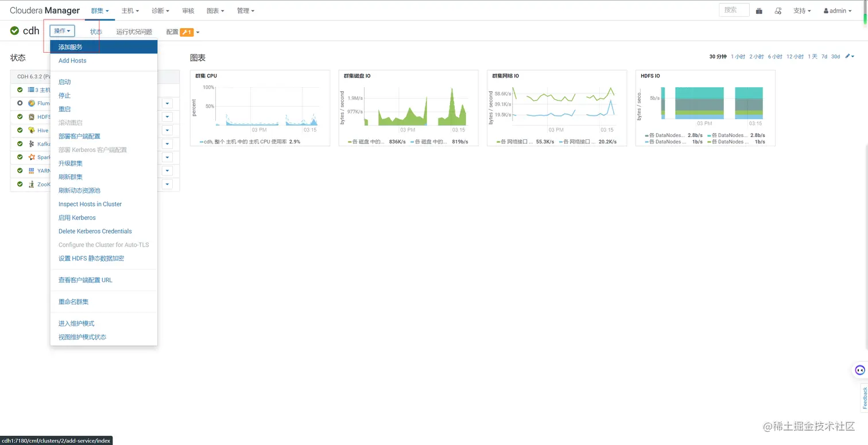This screenshot has height=445, width=868.
Task: Expand the HDFS row action dropdown arrow
Action: (x=167, y=117)
